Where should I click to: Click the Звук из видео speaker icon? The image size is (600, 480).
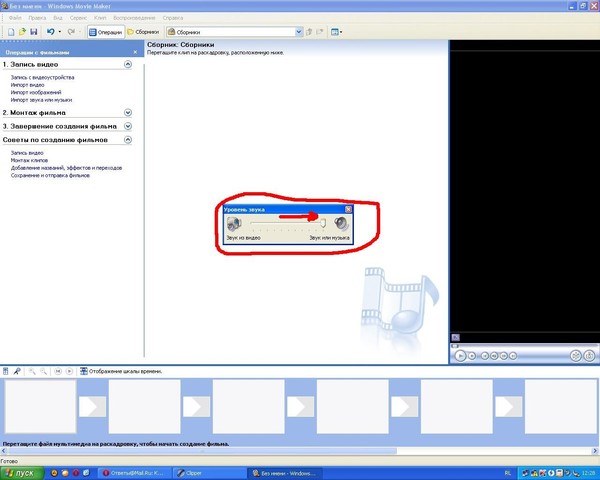point(234,224)
